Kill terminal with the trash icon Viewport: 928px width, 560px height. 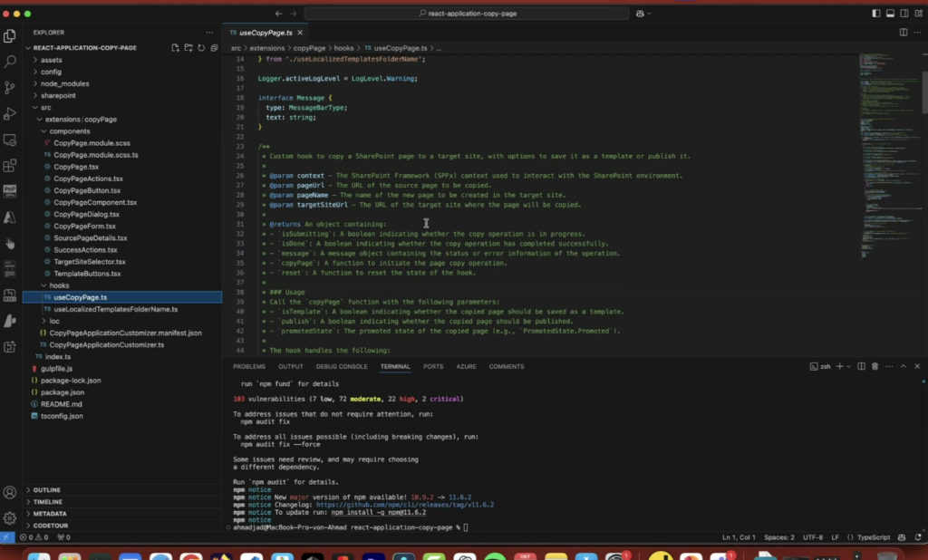(875, 366)
